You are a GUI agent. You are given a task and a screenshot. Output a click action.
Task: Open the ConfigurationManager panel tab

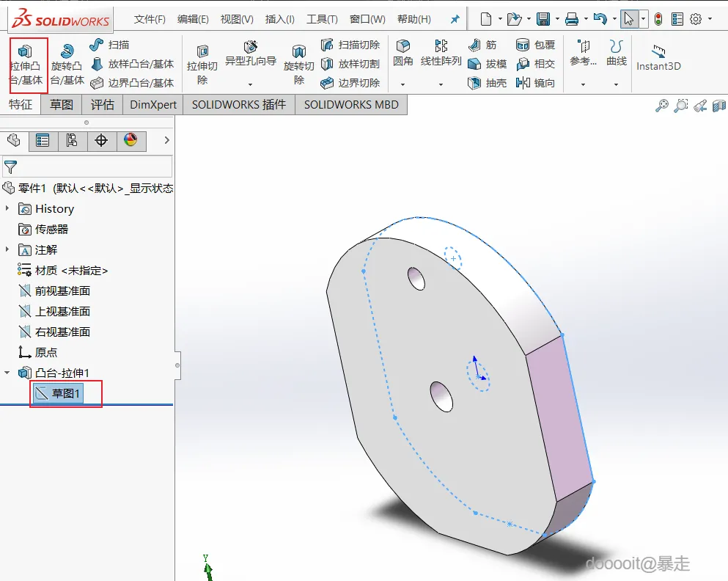pos(72,140)
